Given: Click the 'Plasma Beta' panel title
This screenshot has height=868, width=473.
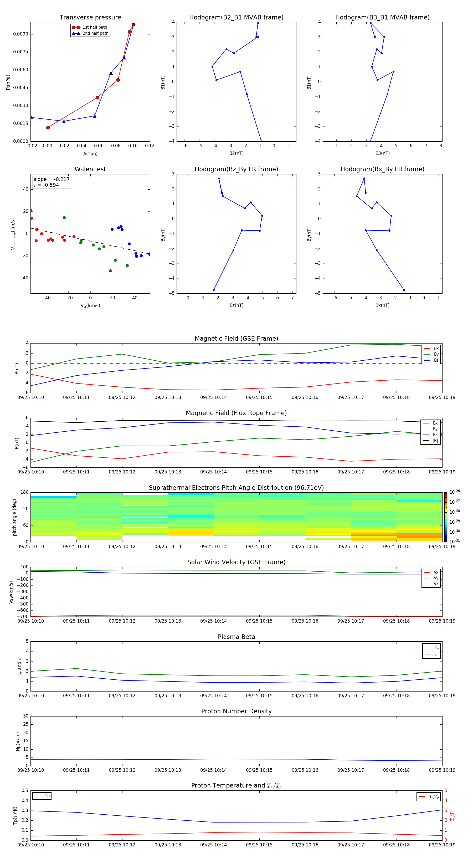Looking at the screenshot, I should 236,637.
